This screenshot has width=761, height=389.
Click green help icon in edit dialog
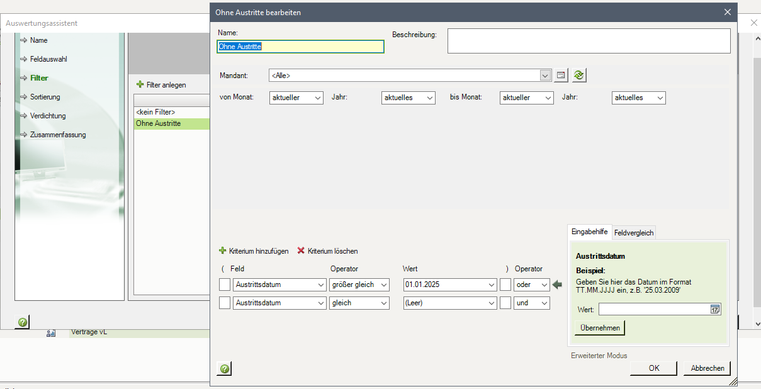tap(224, 369)
